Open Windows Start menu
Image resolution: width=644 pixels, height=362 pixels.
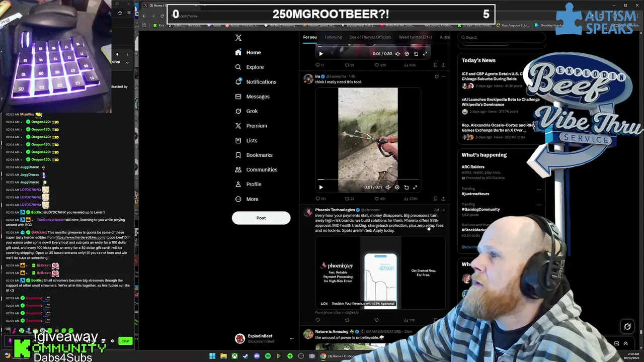click(212, 356)
